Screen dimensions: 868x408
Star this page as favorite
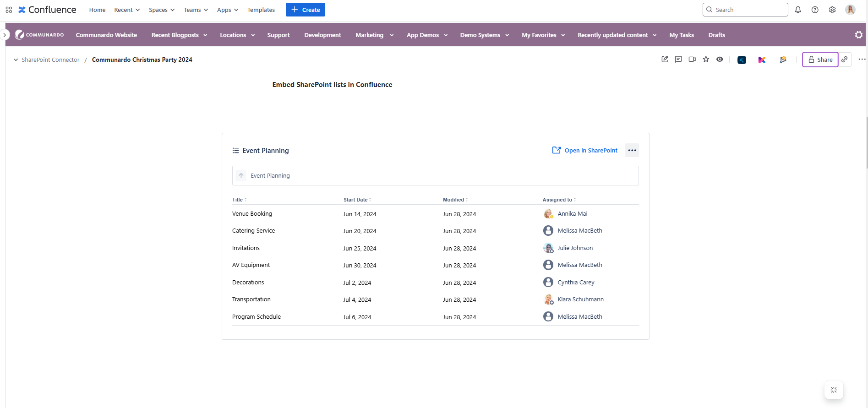tap(706, 60)
